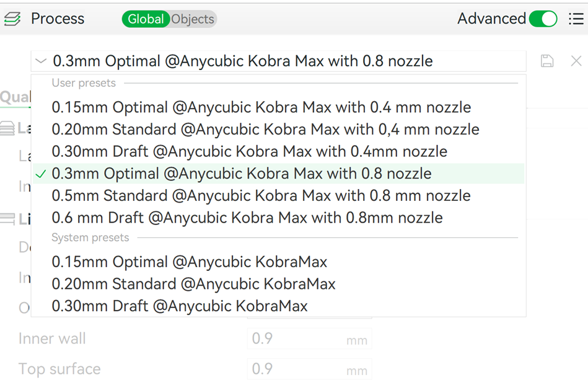Select system preset 0.15mm Optimal @Anycubic KobraMax
The image size is (588, 385).
pyautogui.click(x=189, y=262)
